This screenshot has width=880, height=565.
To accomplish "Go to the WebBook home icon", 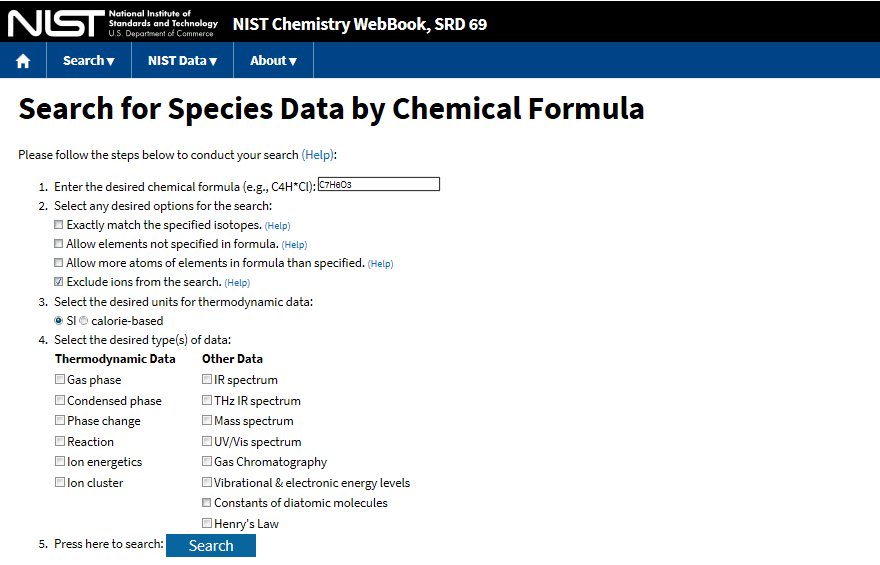I will (x=23, y=61).
